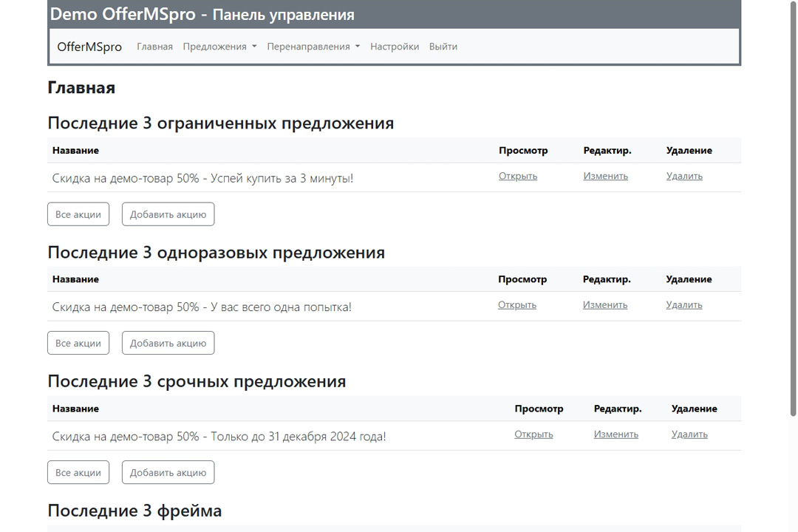Go to Главная in the navbar

point(154,47)
